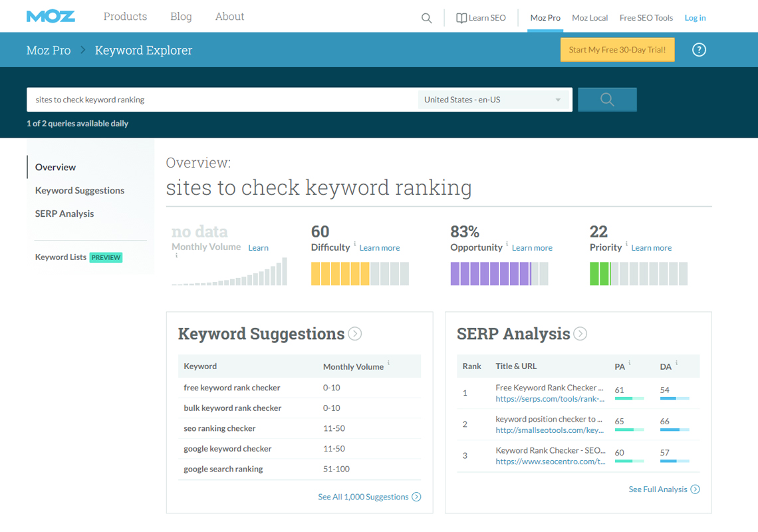
Task: Open Keyword Suggestions arrow circle icon
Action: pyautogui.click(x=355, y=334)
